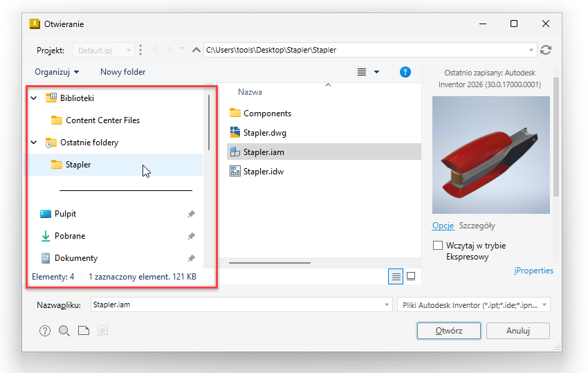
Task: Click the project options three-dot icon
Action: point(140,50)
